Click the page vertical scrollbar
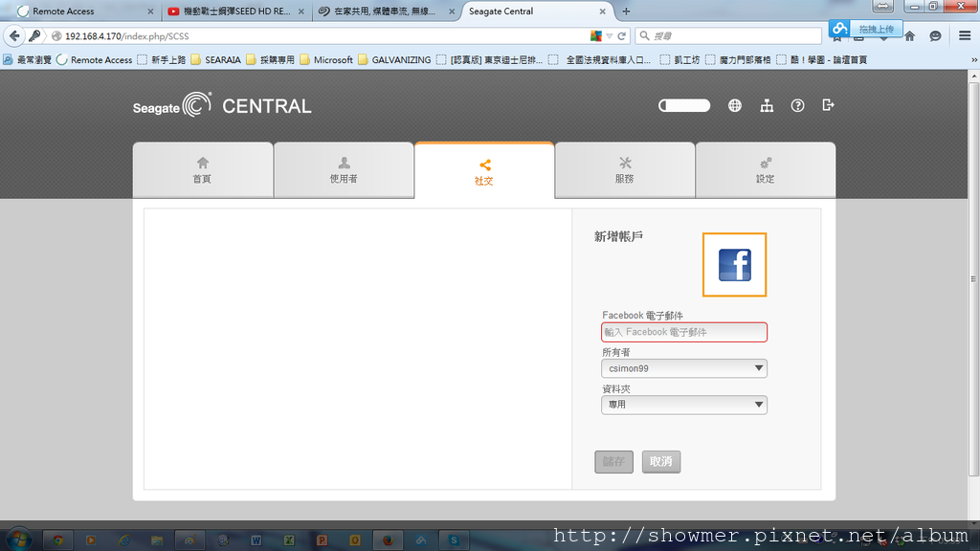 click(x=973, y=278)
